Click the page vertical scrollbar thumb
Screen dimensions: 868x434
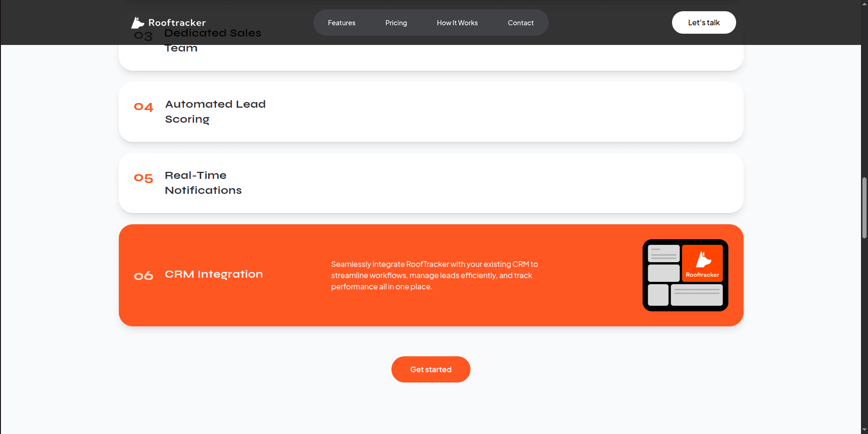click(x=864, y=208)
